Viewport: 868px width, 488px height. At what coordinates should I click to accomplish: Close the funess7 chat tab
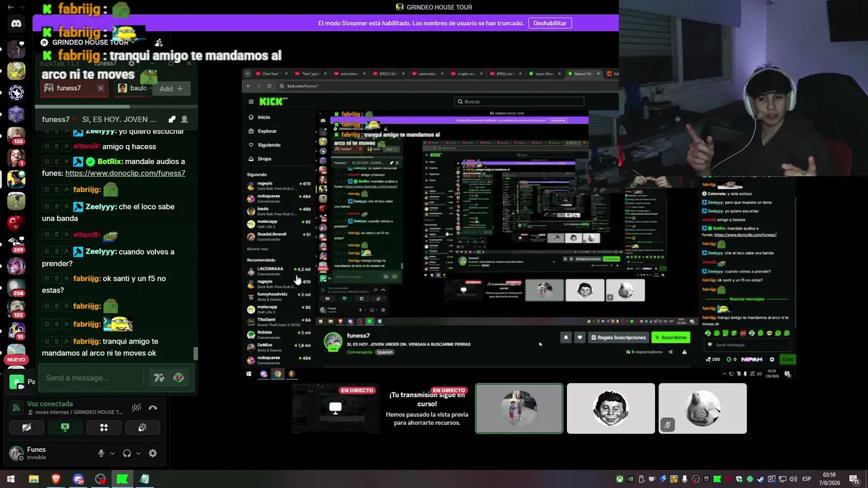tap(100, 88)
